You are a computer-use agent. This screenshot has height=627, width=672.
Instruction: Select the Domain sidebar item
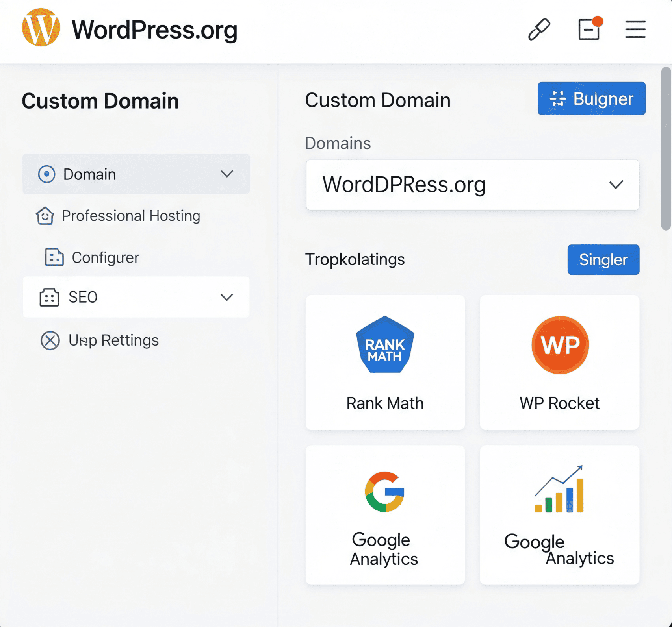136,174
